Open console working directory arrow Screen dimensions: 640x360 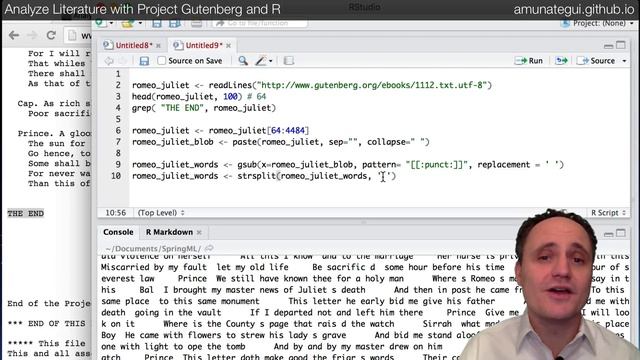(209, 248)
